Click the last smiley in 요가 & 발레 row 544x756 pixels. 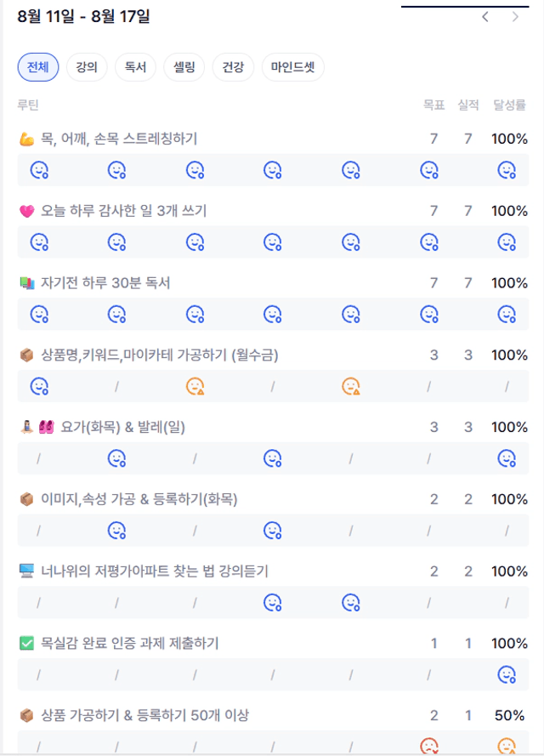click(507, 458)
